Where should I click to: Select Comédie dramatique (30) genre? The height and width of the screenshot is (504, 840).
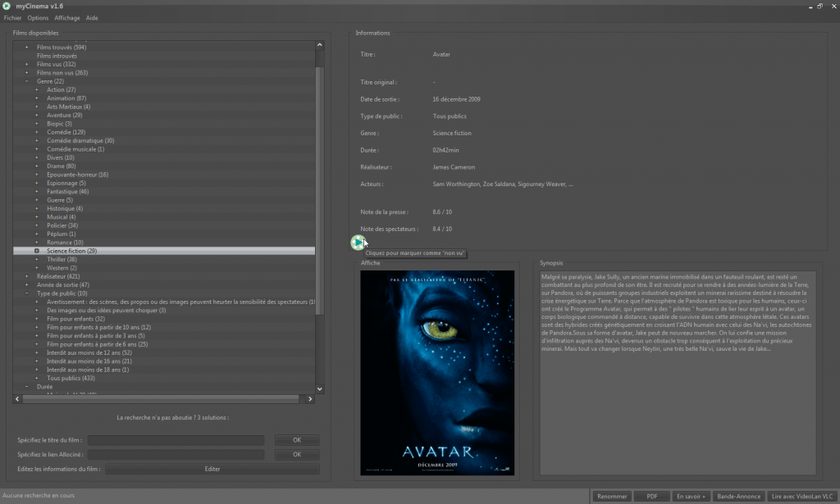80,141
